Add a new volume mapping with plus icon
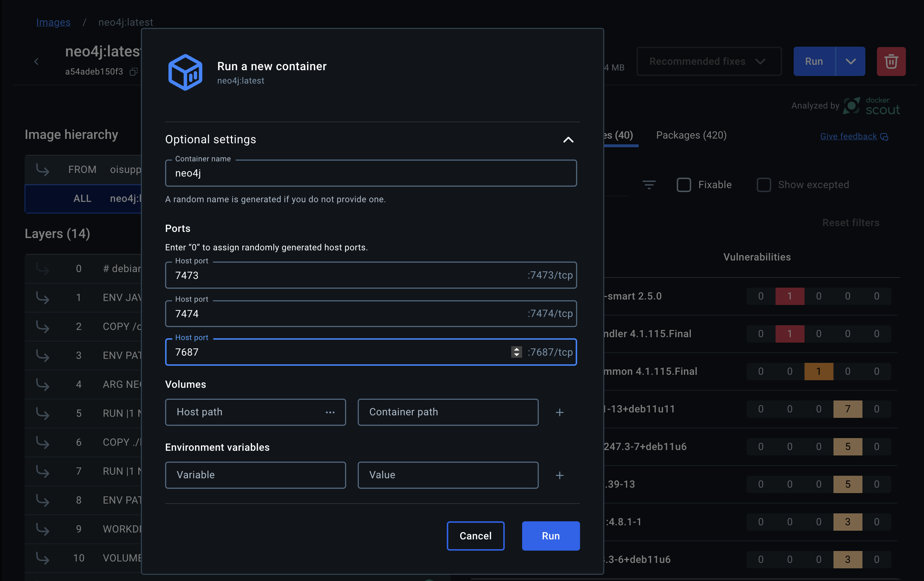The width and height of the screenshot is (924, 581). (560, 412)
